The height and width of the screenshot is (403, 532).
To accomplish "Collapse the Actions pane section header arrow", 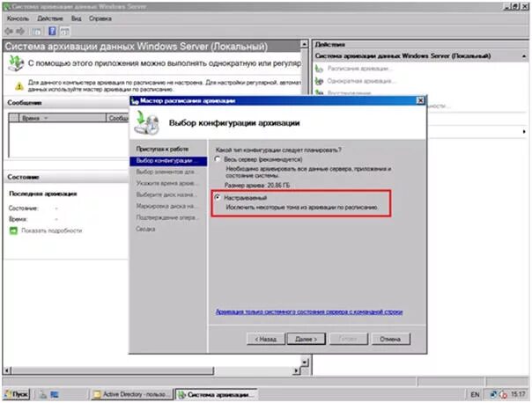I will (x=524, y=56).
